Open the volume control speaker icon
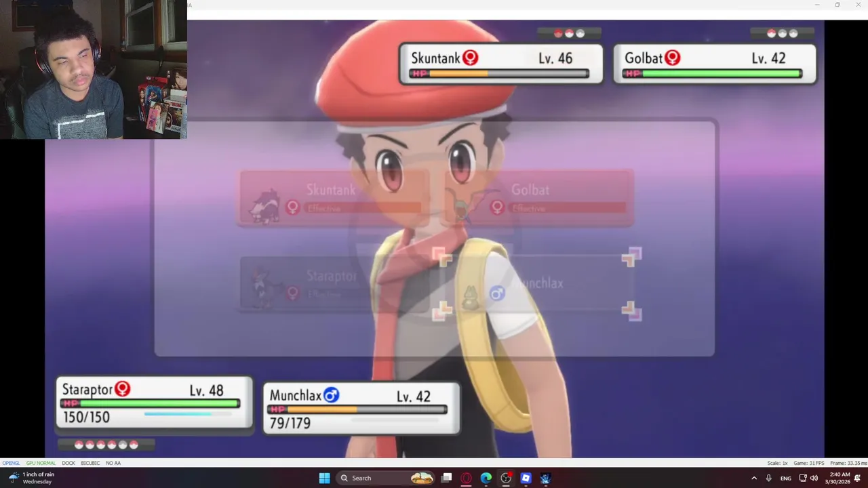This screenshot has width=868, height=488. click(x=814, y=478)
